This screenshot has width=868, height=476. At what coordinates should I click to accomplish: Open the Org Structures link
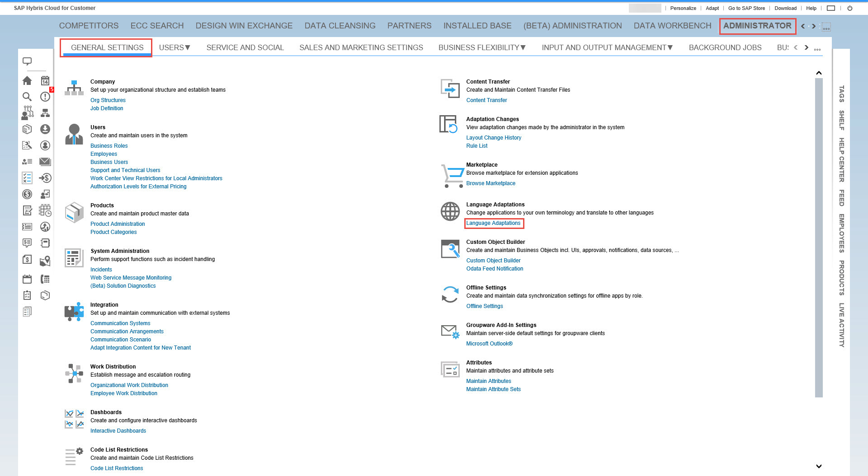coord(108,100)
